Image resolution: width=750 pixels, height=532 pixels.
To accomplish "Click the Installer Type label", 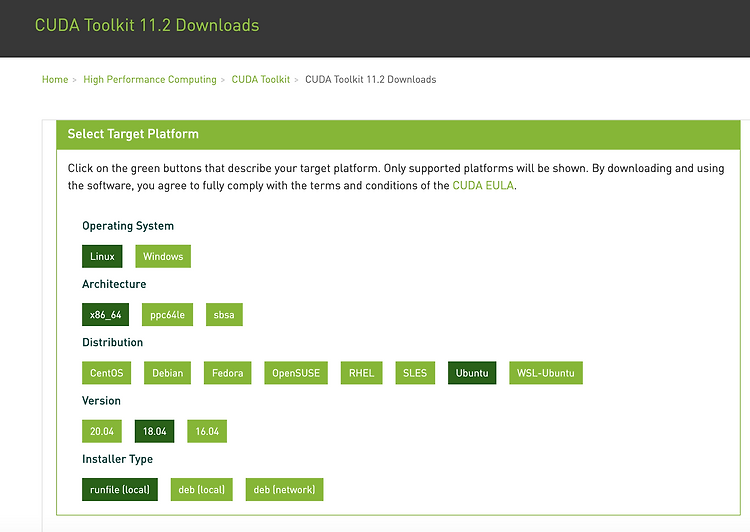I will [117, 459].
